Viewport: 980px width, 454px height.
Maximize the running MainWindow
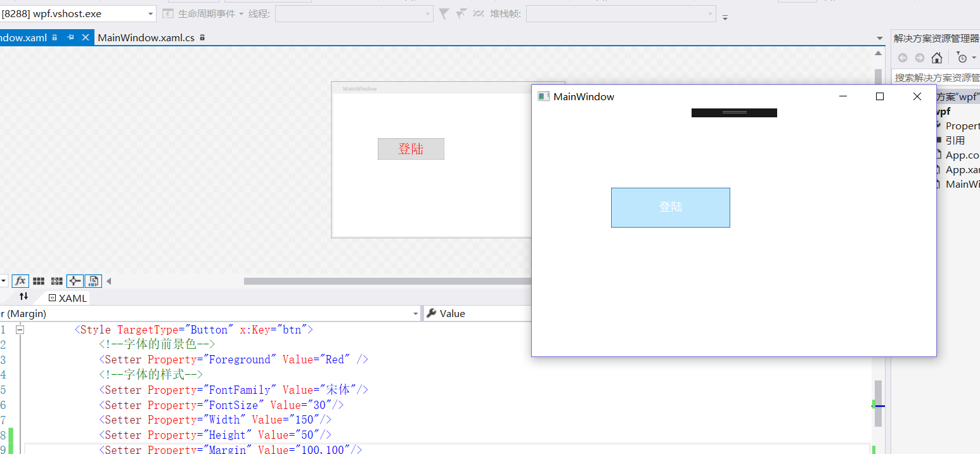click(880, 96)
